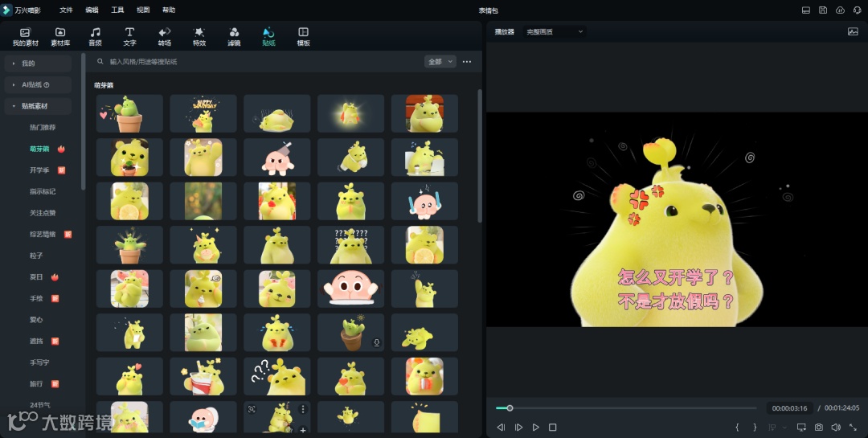The image size is (868, 438).
Task: Open the 文件 menu
Action: 66,10
